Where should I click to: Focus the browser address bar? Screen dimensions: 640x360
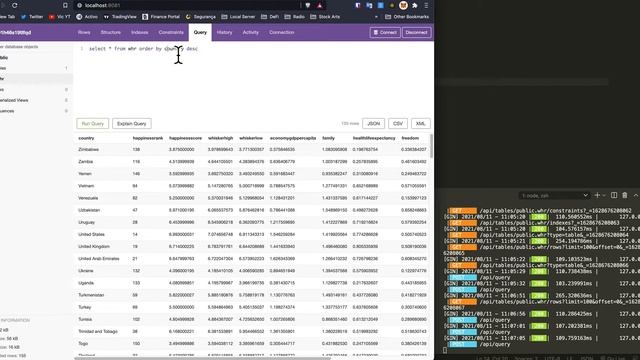188,5
